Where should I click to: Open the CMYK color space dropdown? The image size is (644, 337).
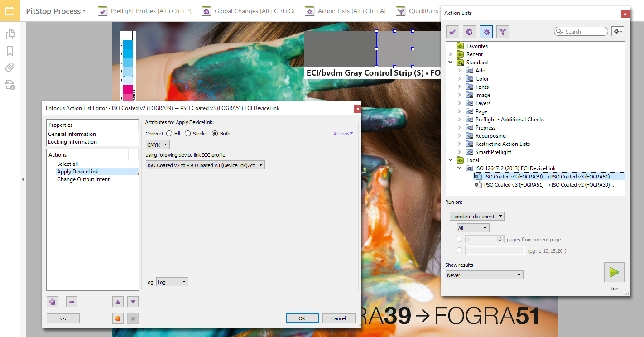158,145
